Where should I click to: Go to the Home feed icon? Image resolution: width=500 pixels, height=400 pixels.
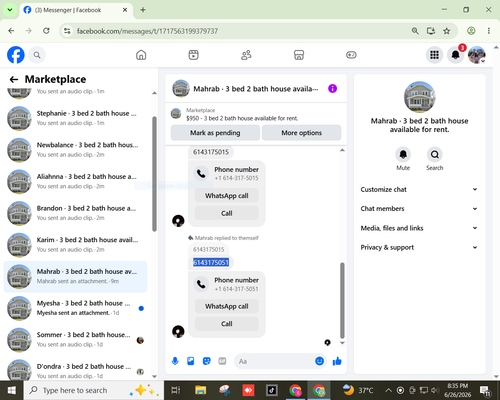(x=141, y=55)
